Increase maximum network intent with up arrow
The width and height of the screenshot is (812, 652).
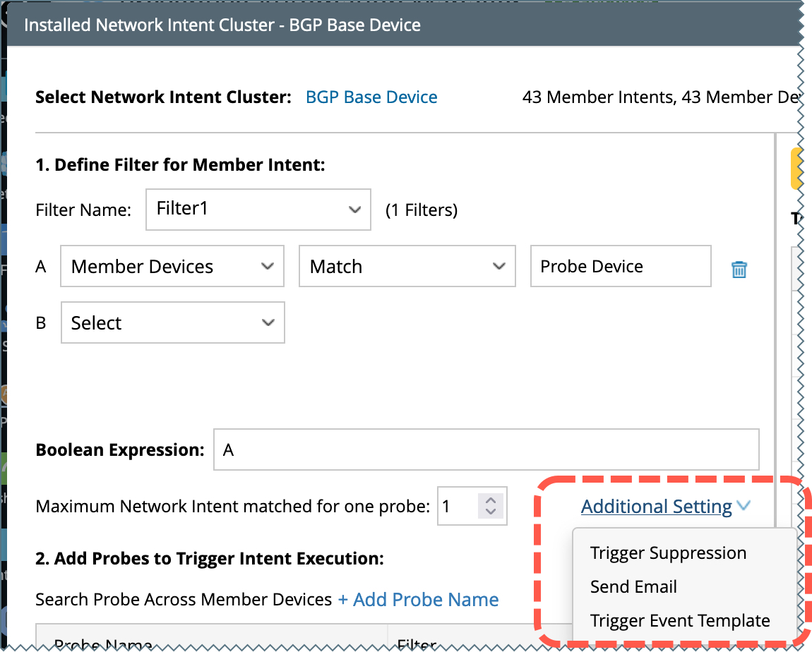click(491, 500)
